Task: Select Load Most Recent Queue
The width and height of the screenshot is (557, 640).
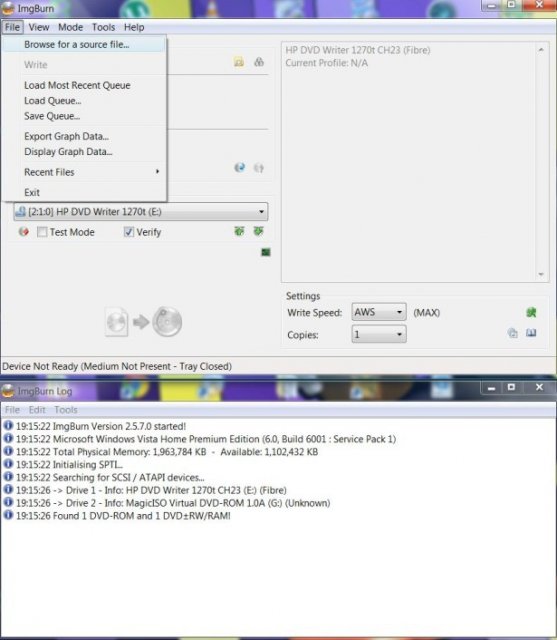Action: coord(84,85)
